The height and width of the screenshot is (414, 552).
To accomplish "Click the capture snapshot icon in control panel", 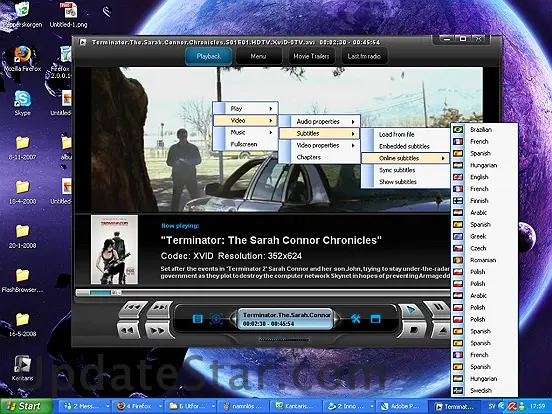I will (216, 319).
